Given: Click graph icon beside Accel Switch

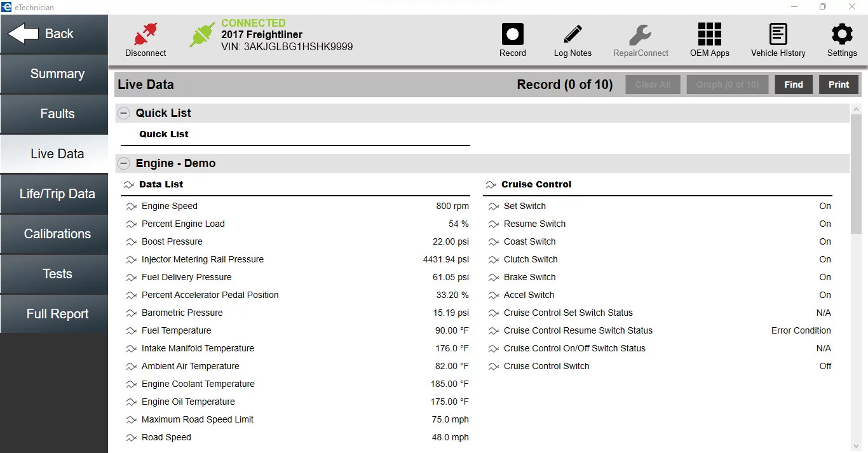Looking at the screenshot, I should 493,295.
